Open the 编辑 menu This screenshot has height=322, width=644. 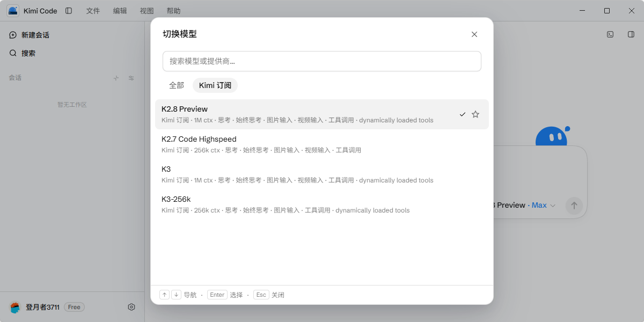(x=120, y=11)
